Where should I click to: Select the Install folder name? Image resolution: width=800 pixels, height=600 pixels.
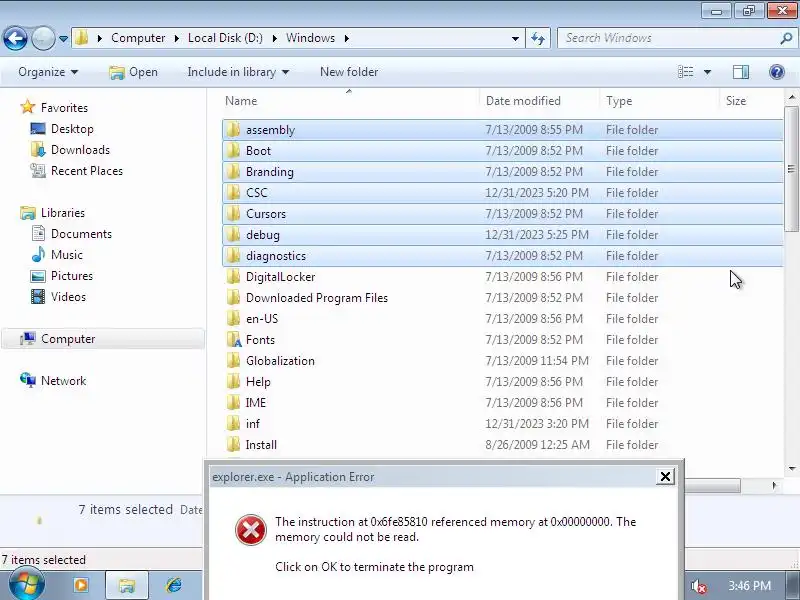point(261,444)
